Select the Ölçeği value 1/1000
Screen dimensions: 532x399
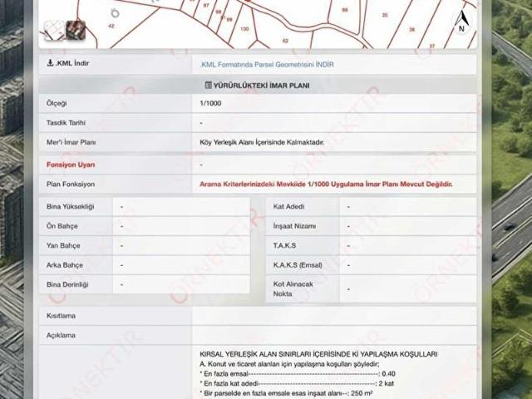[210, 103]
